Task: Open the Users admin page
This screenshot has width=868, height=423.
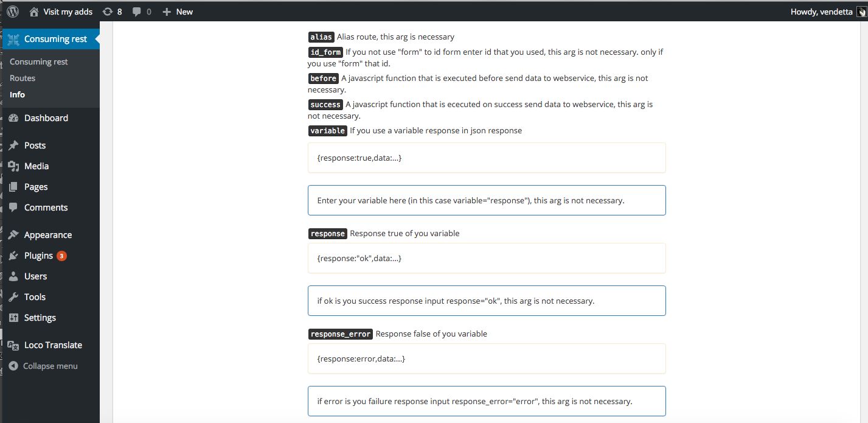Action: point(35,276)
